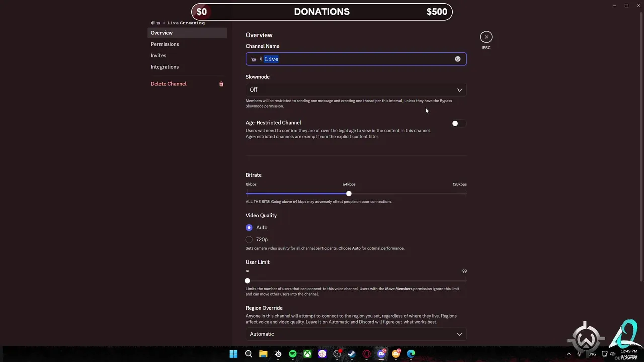Click the ENG language indicator

point(592,354)
